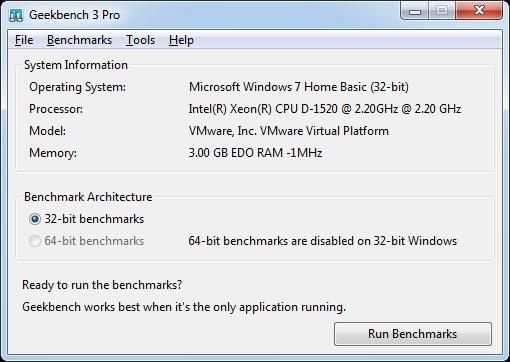Click the 'Benchmark Architecture' group heading
The height and width of the screenshot is (362, 510).
88,197
